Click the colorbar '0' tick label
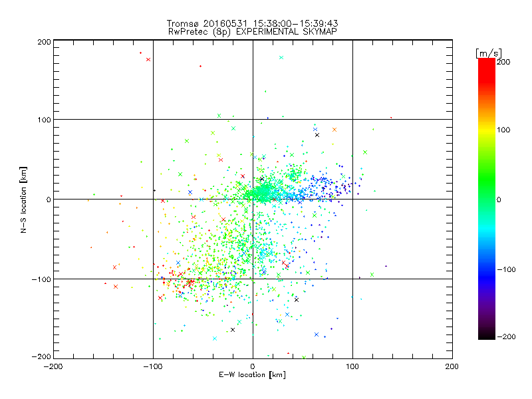The width and height of the screenshot is (532, 399). (x=499, y=200)
